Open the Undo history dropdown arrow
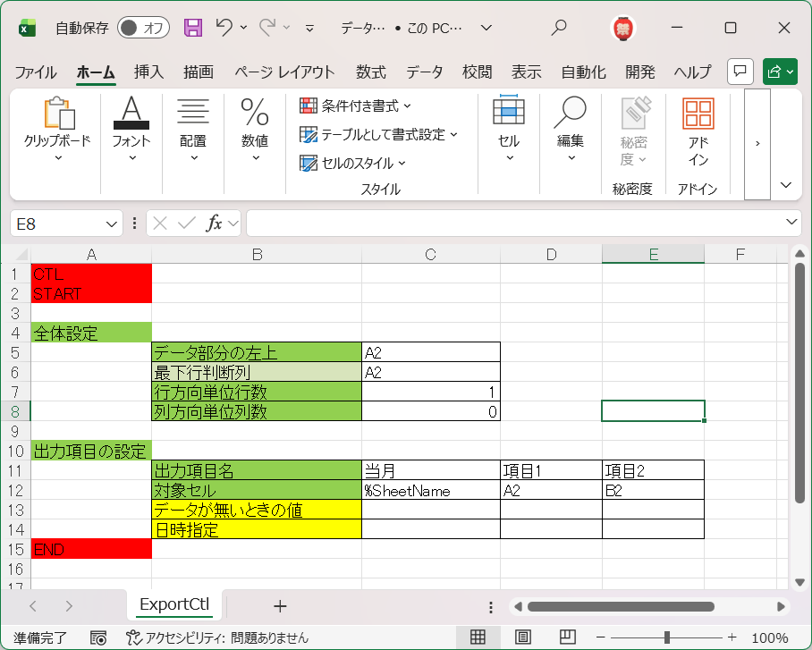The height and width of the screenshot is (650, 812). click(x=244, y=28)
